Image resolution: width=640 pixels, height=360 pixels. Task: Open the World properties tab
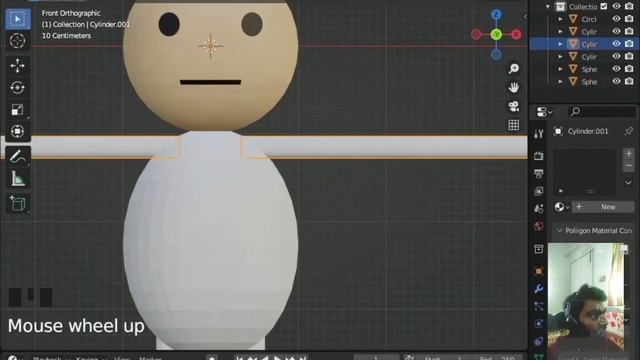[x=539, y=227]
